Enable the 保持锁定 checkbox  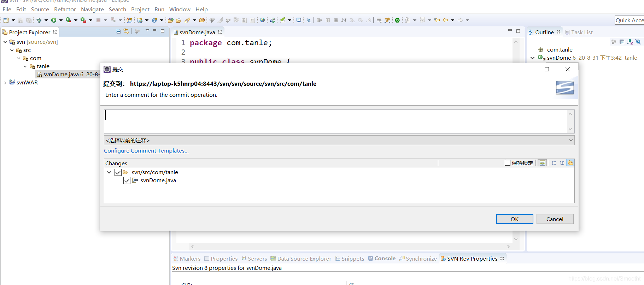[x=508, y=163]
